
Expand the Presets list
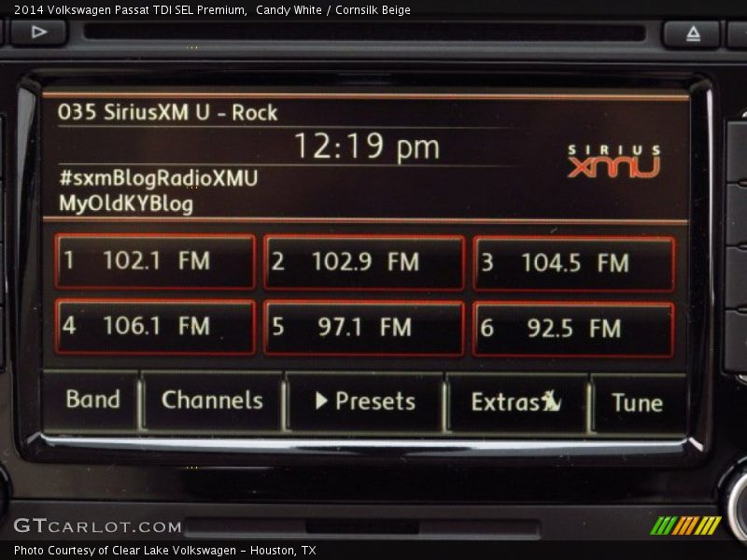[x=364, y=402]
